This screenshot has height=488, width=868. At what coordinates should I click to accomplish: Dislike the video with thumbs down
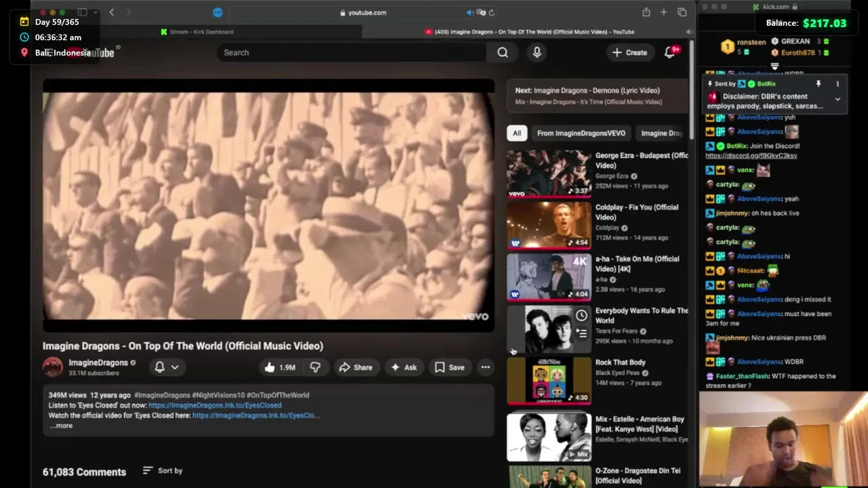(x=315, y=367)
